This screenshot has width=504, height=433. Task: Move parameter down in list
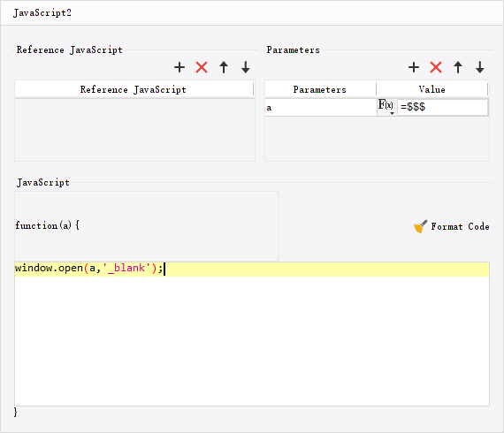pyautogui.click(x=480, y=67)
